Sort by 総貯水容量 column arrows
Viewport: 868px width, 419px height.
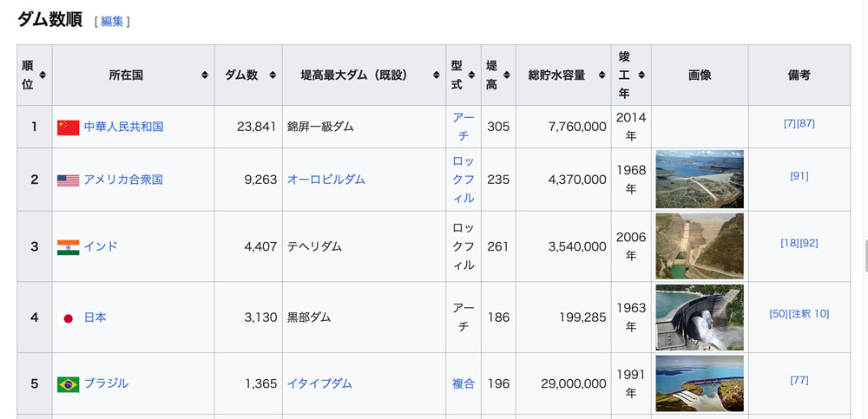tap(602, 75)
